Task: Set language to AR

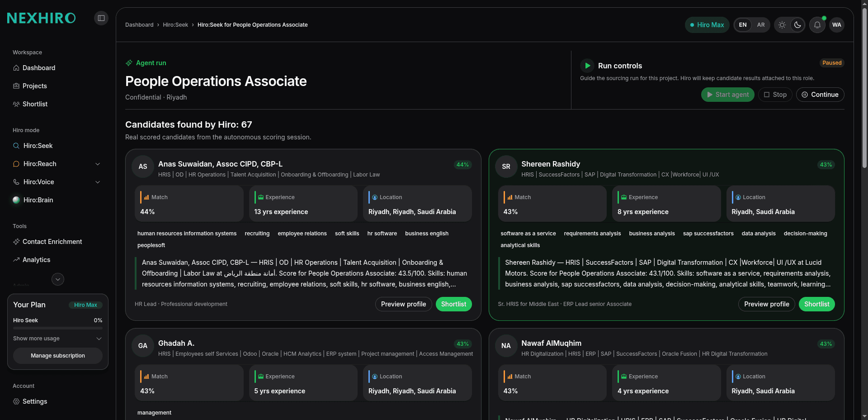Action: pyautogui.click(x=761, y=25)
